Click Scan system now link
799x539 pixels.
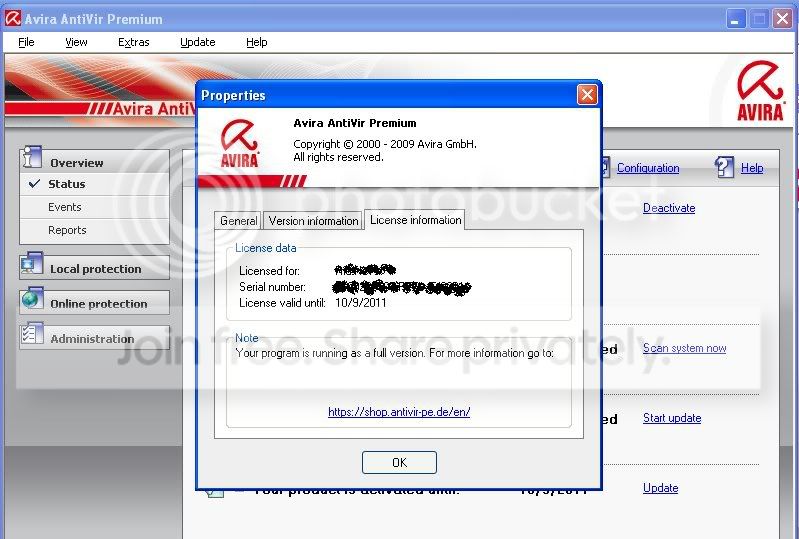click(x=684, y=348)
